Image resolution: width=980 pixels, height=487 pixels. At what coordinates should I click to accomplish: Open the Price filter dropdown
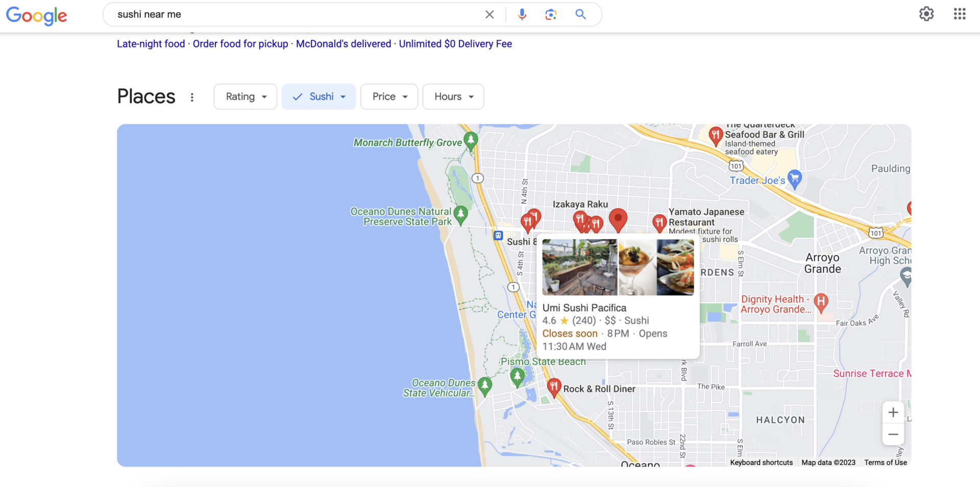click(389, 97)
